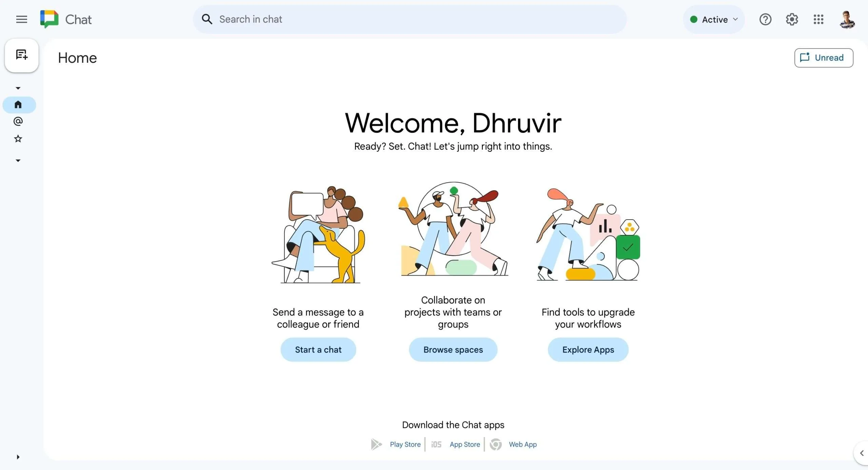Image resolution: width=868 pixels, height=470 pixels.
Task: Open the Google apps grid icon
Action: click(x=818, y=19)
